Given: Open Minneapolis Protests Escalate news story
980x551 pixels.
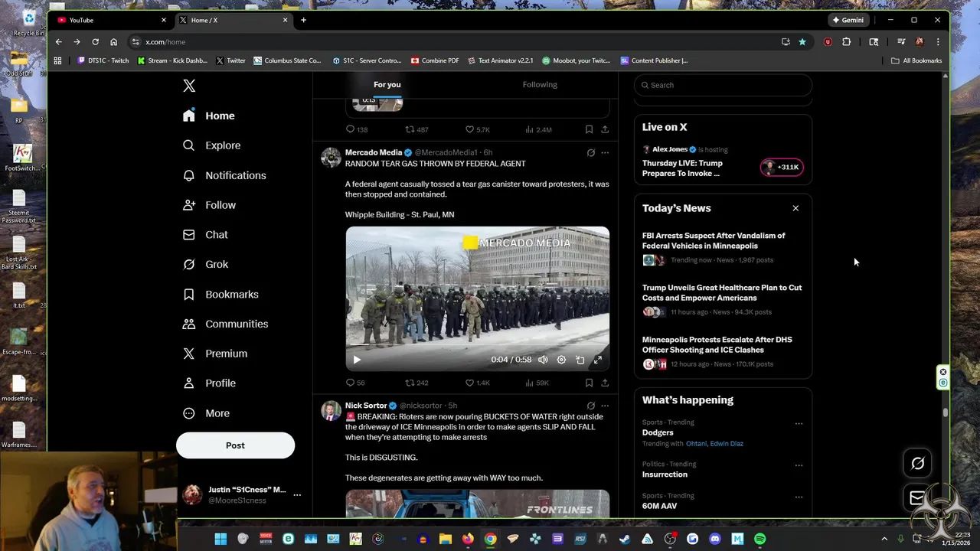Looking at the screenshot, I should tap(723, 353).
